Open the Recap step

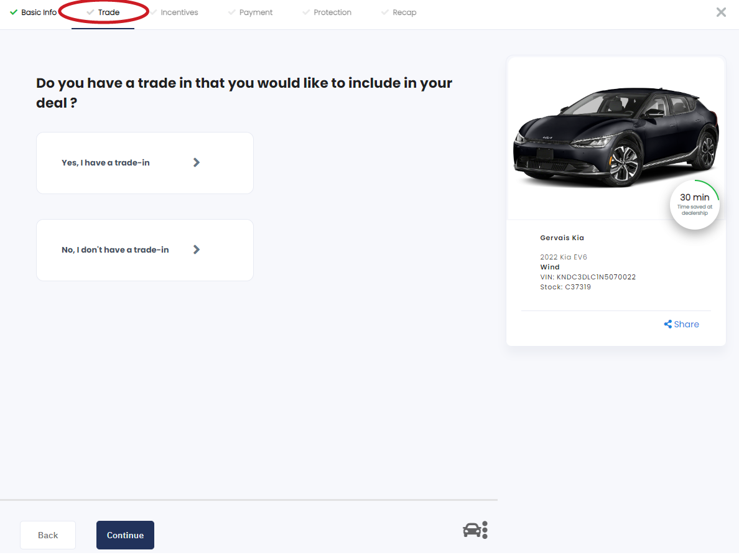pos(399,12)
